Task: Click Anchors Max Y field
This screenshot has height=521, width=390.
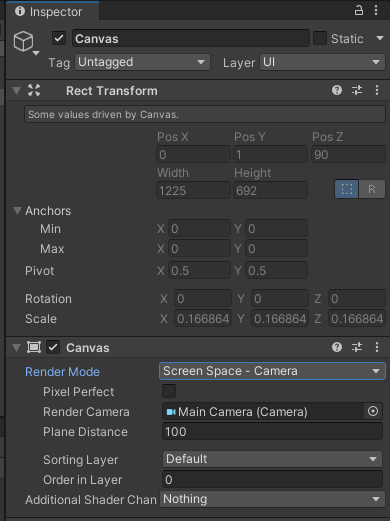Action: 276,248
